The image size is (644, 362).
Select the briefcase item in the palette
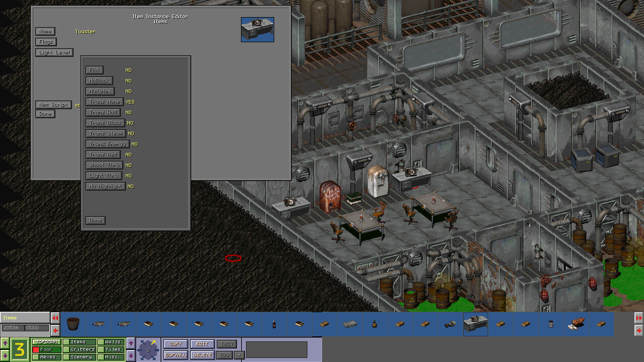(350, 324)
